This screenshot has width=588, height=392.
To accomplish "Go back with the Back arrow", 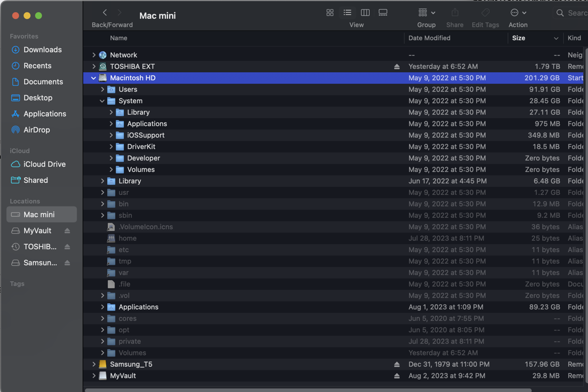I will pyautogui.click(x=105, y=13).
